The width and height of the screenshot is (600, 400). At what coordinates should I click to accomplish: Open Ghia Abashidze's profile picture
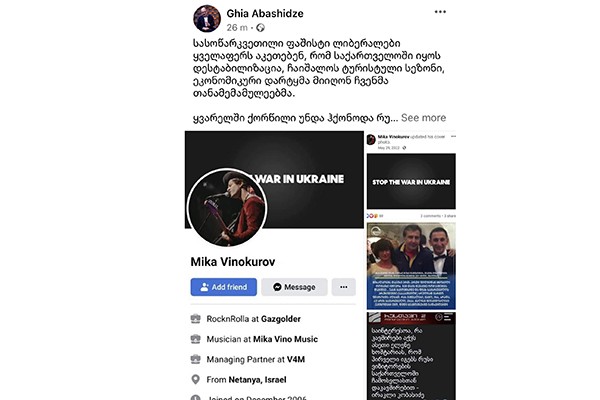[x=207, y=18]
